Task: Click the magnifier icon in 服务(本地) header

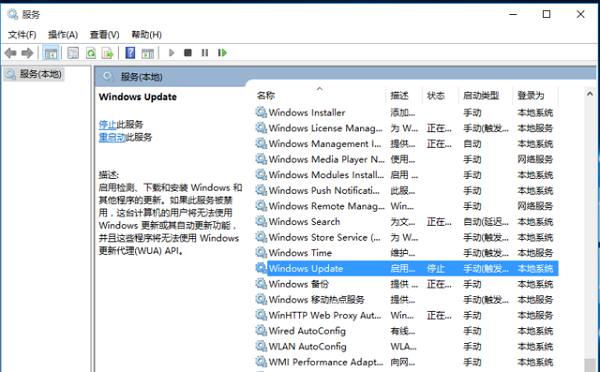Action: tap(108, 77)
